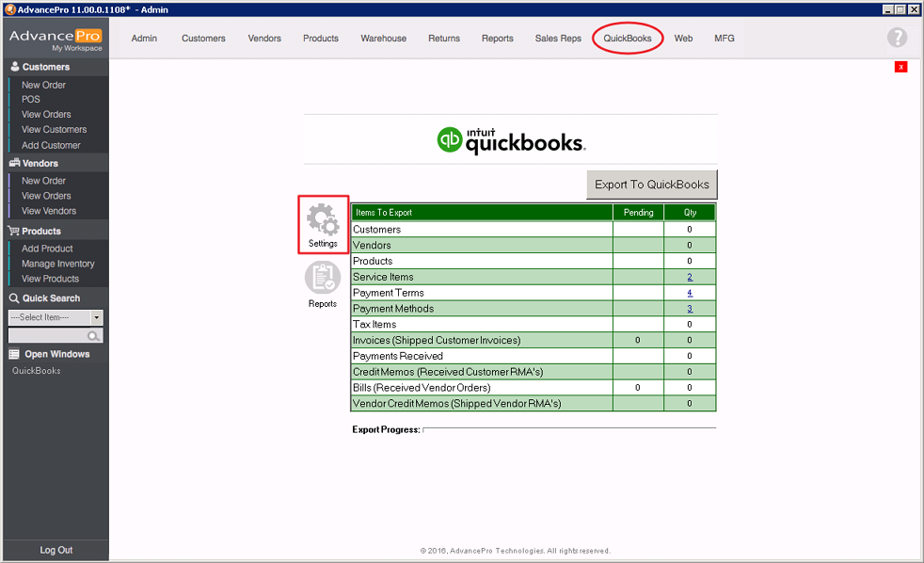Image resolution: width=924 pixels, height=563 pixels.
Task: Click the Pending column header
Action: (x=638, y=212)
